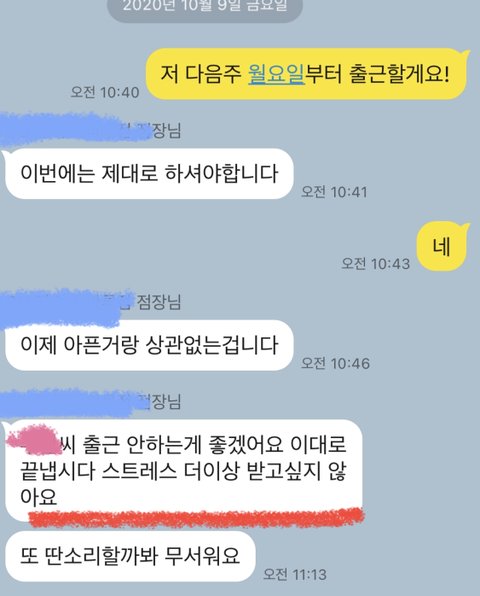Tap the 오전 10:43 timestamp
Viewport: 480px width, 596px height.
(375, 264)
